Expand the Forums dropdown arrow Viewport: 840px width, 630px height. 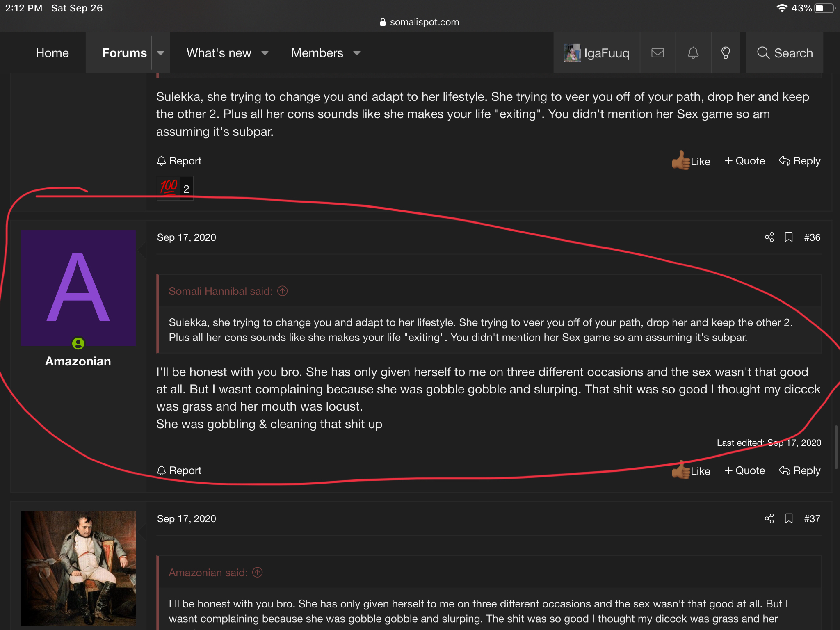point(161,53)
